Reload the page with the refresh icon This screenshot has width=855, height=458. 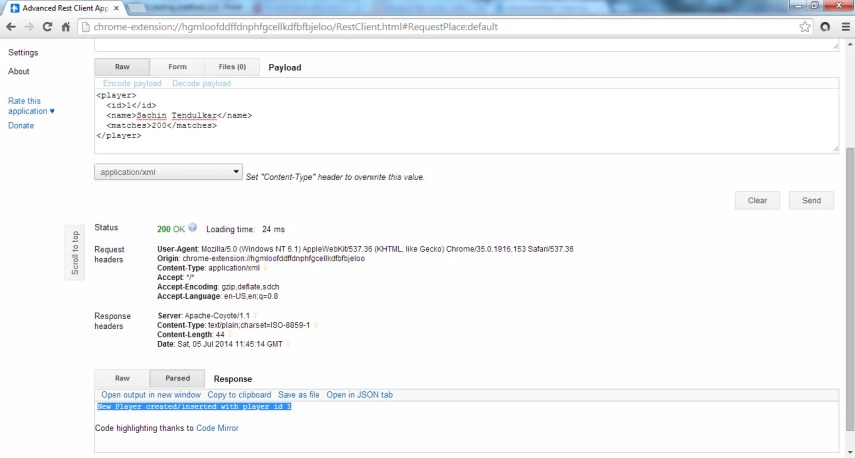pos(47,27)
